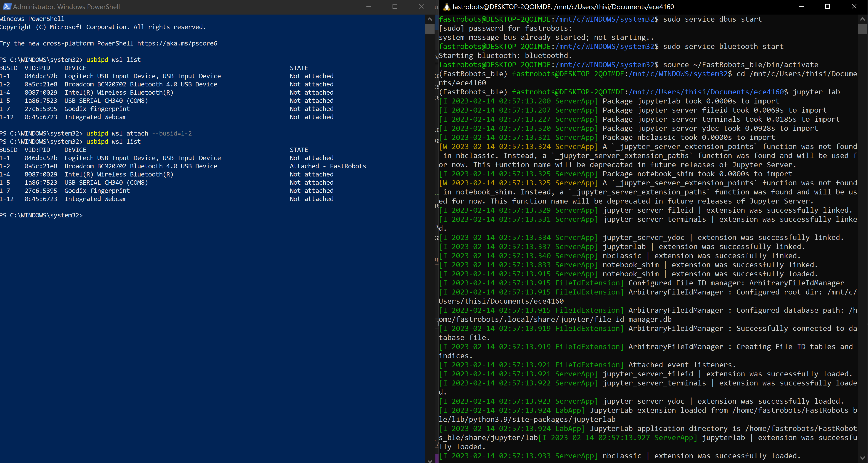Click the Linux penguin icon in the WSL title bar

tap(446, 7)
